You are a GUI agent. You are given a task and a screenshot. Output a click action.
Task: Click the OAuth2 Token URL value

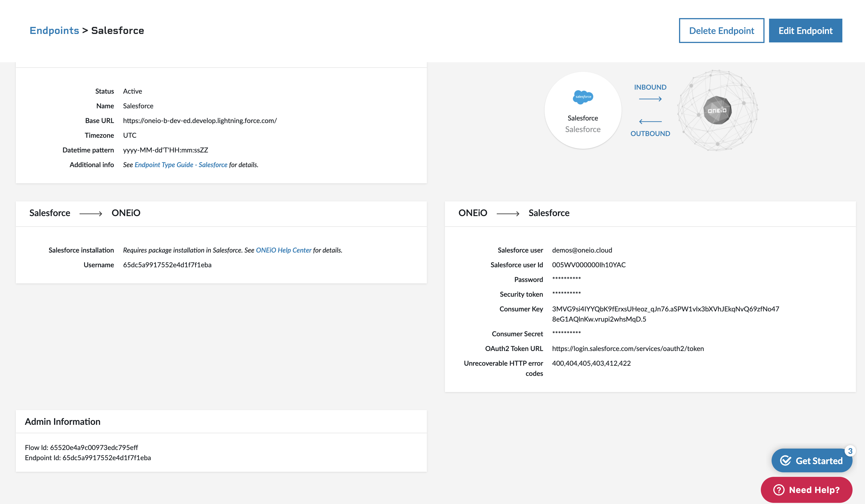[628, 348]
